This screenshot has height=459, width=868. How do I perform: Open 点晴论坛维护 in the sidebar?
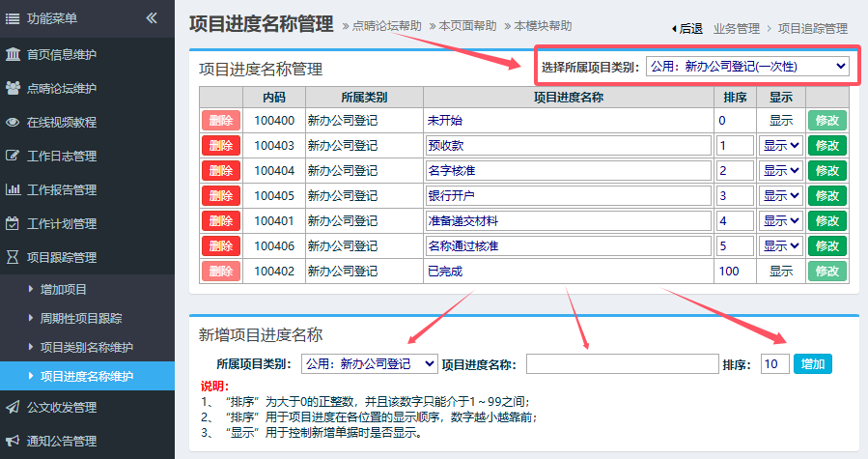point(62,88)
